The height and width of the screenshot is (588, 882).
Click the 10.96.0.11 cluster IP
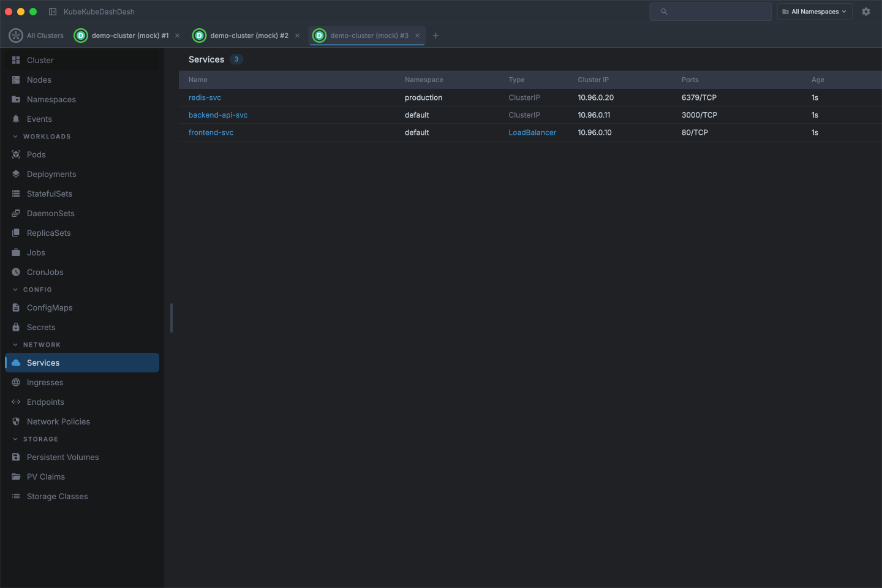594,115
